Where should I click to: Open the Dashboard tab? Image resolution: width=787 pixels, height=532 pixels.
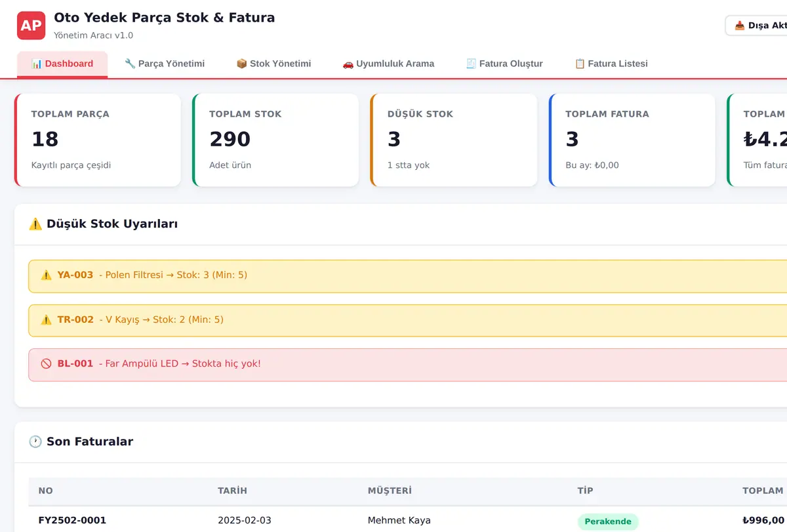[62, 64]
